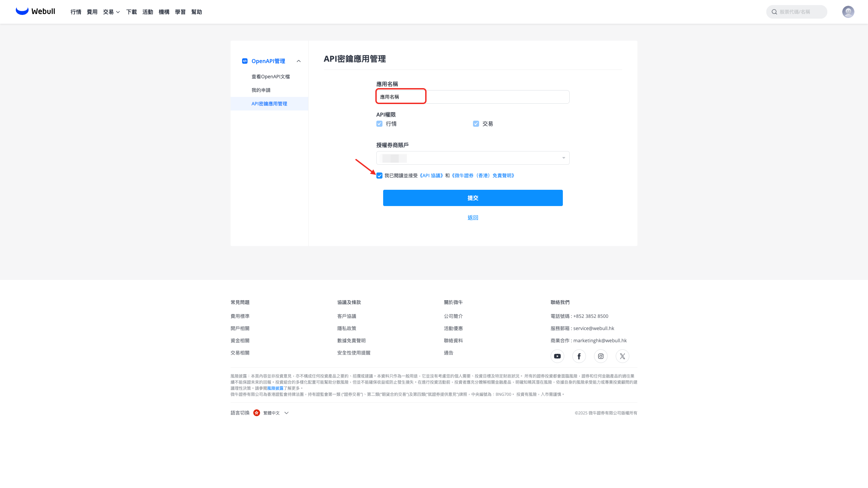
Task: Toggle the 行情 API permission checkbox
Action: (379, 124)
